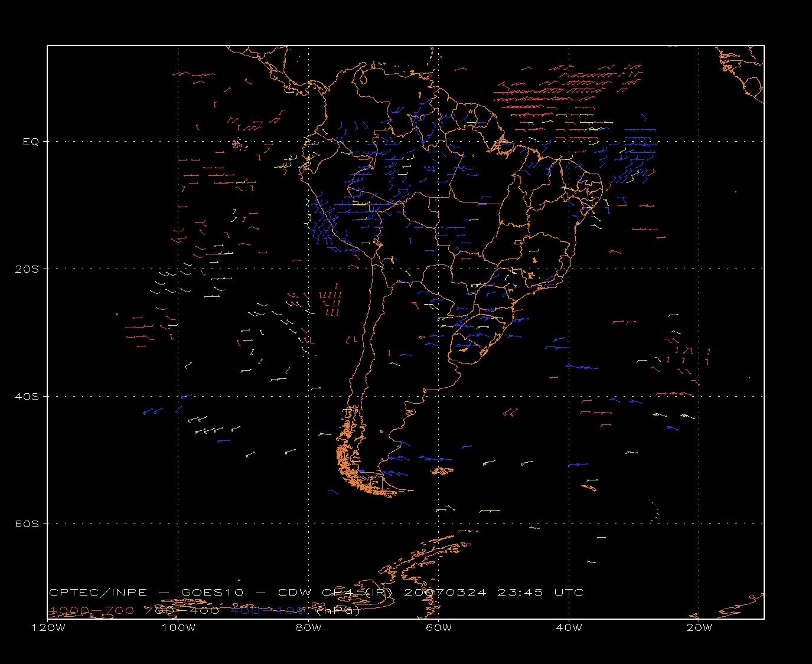Click the (hPa) unit label
This screenshot has height=664, width=812.
click(338, 610)
